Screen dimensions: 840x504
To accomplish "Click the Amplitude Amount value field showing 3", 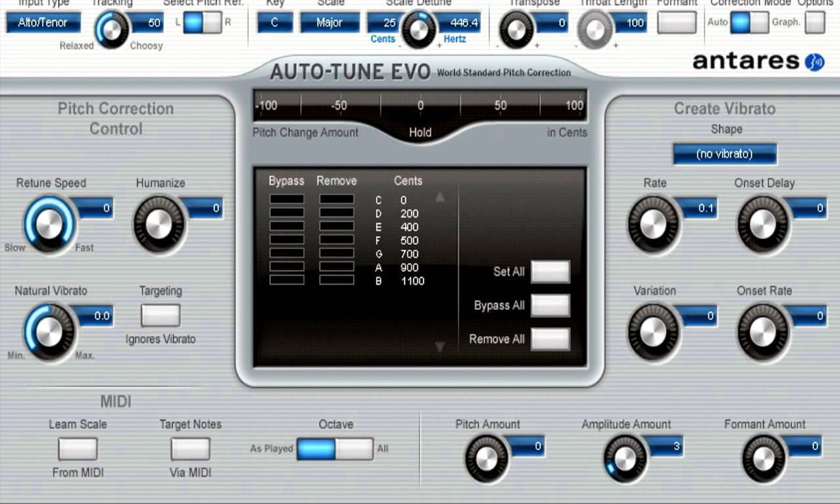I will [666, 446].
